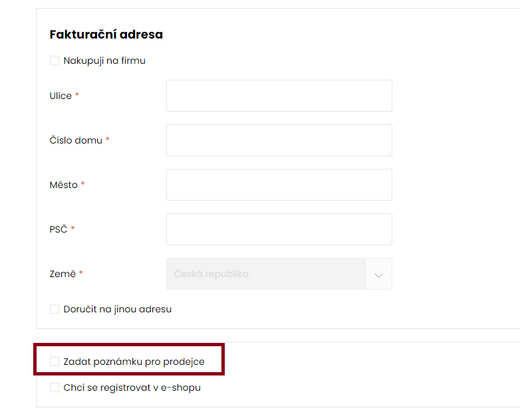Screen dimensions: 520x420
Task: Click the 'Chci se registrovat v e-shopu' text
Action: pos(132,387)
